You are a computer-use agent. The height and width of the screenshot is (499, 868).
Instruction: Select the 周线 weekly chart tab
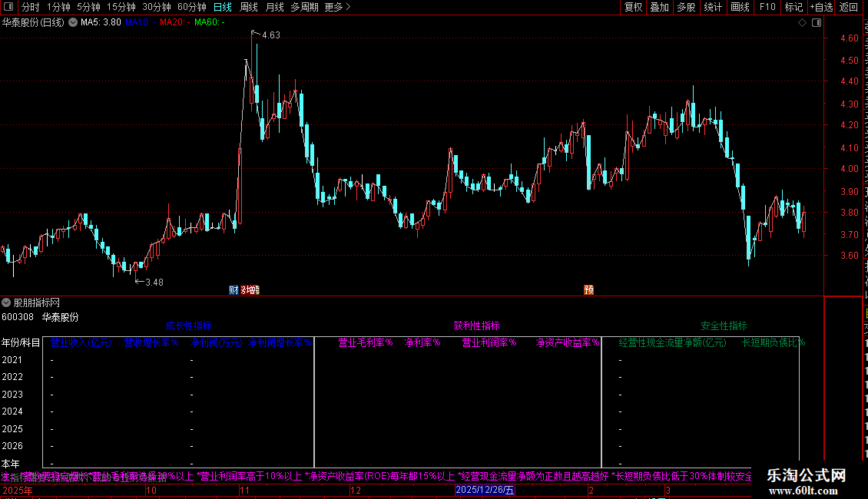[x=249, y=7]
